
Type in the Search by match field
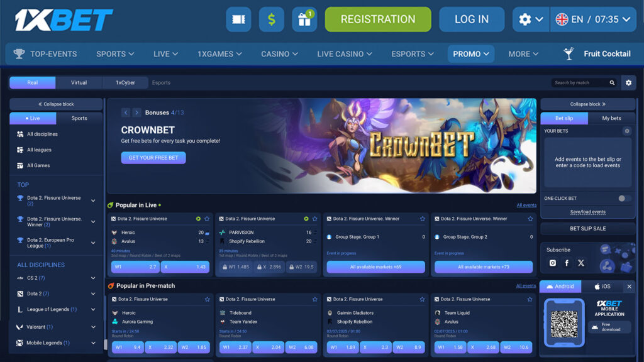tap(579, 83)
